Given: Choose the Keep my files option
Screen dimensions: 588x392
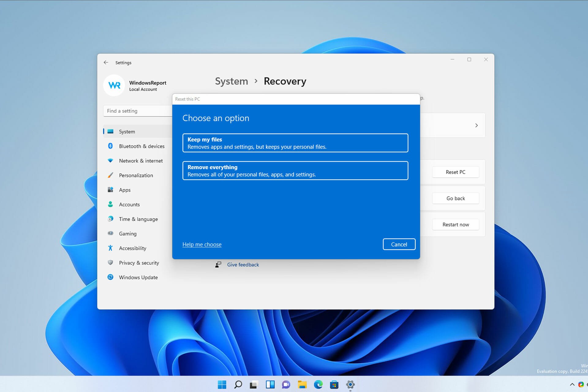Looking at the screenshot, I should point(295,143).
